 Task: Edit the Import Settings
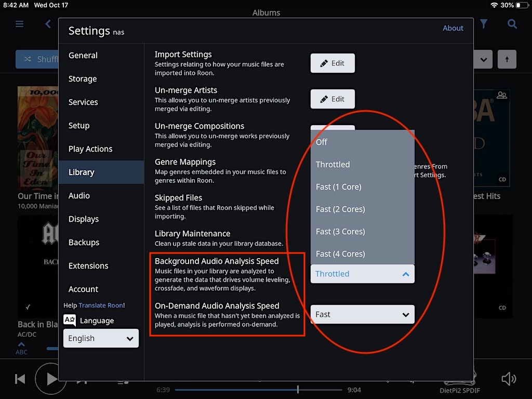332,63
